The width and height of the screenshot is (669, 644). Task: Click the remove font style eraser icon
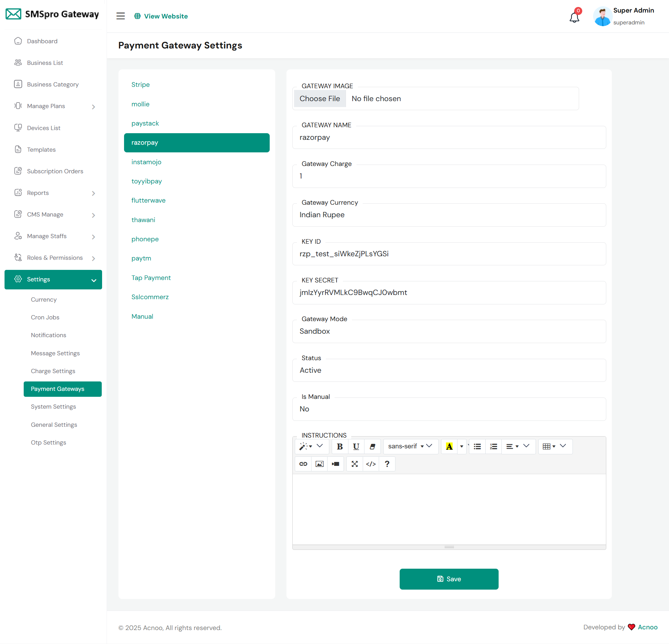click(x=372, y=446)
